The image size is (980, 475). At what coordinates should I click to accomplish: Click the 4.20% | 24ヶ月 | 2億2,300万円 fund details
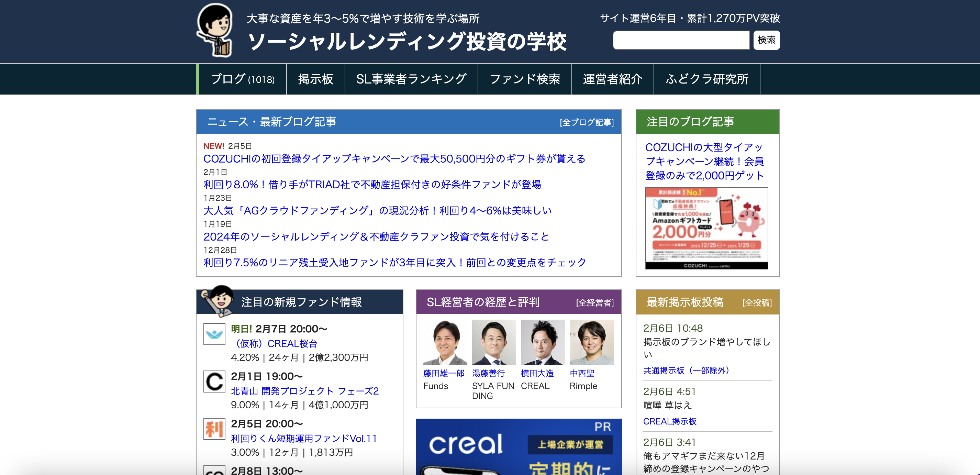[299, 357]
